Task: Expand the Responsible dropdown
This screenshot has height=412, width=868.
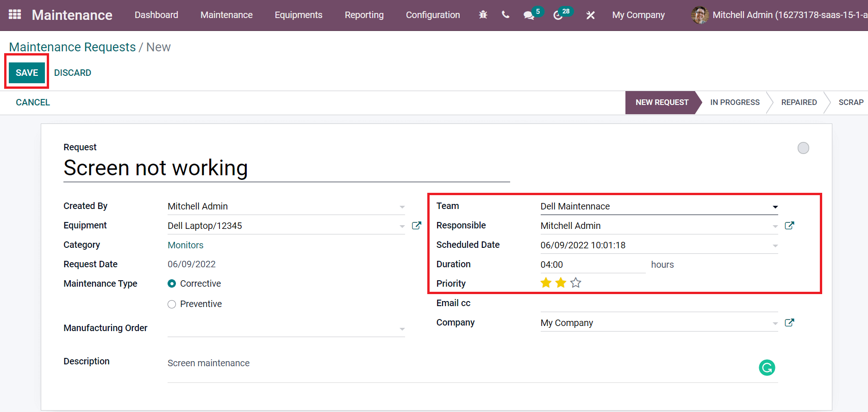Action: tap(775, 226)
